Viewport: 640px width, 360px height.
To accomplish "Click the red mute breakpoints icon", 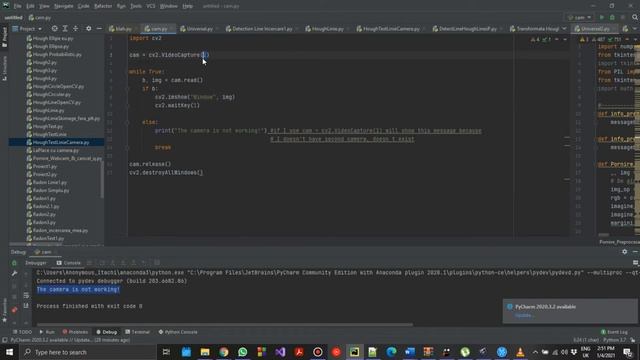I will [x=14, y=310].
